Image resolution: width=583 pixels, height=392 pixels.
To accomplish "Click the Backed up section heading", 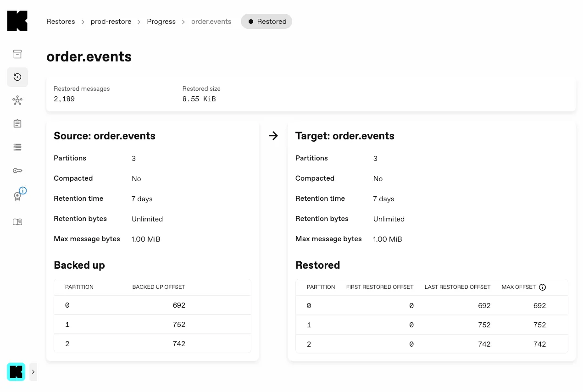I will click(x=79, y=265).
